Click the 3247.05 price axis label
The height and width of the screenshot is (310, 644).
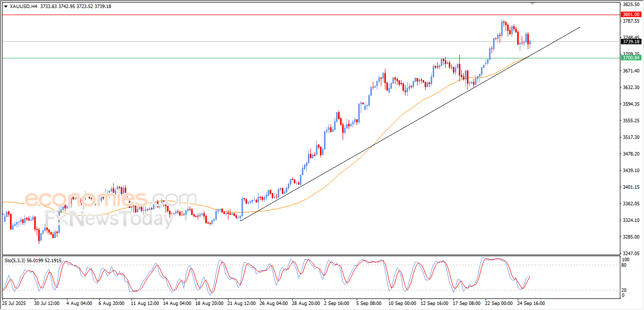[630, 254]
